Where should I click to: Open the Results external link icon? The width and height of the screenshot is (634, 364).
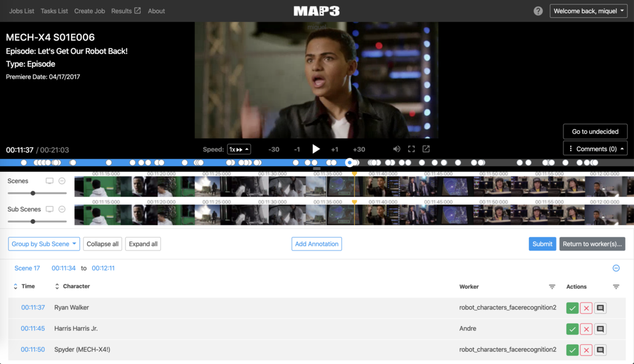click(138, 10)
